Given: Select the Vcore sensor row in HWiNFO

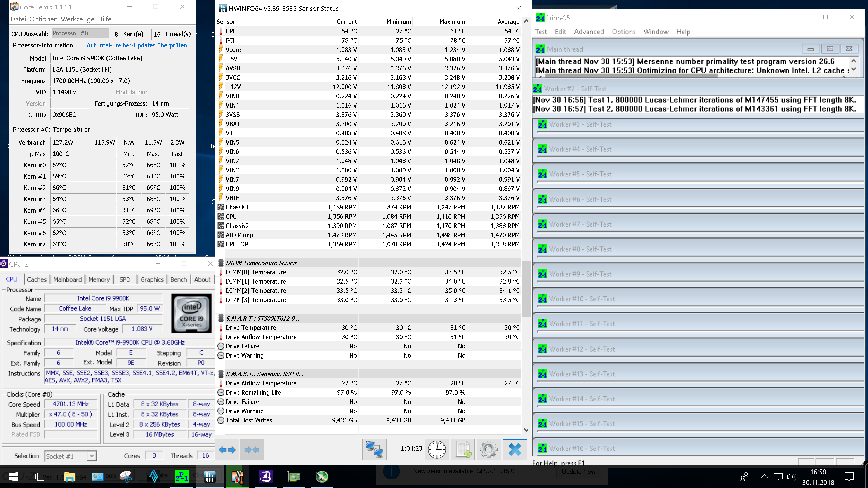Looking at the screenshot, I should click(369, 50).
